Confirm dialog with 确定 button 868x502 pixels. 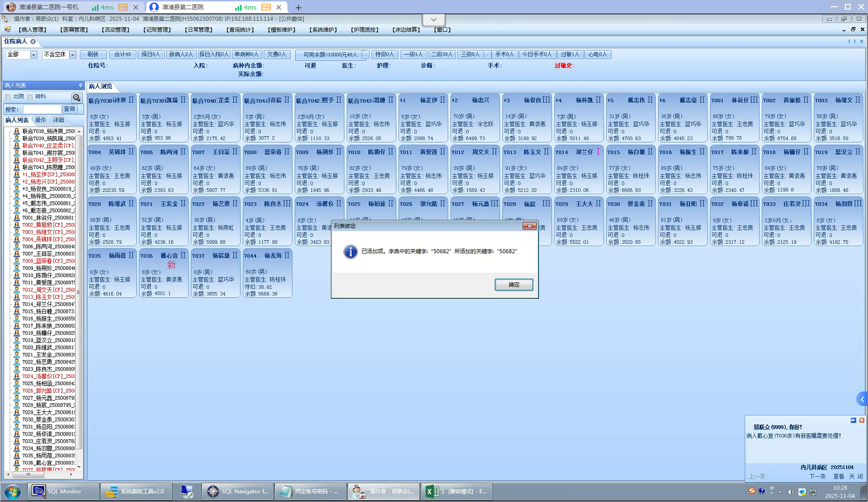[514, 285]
